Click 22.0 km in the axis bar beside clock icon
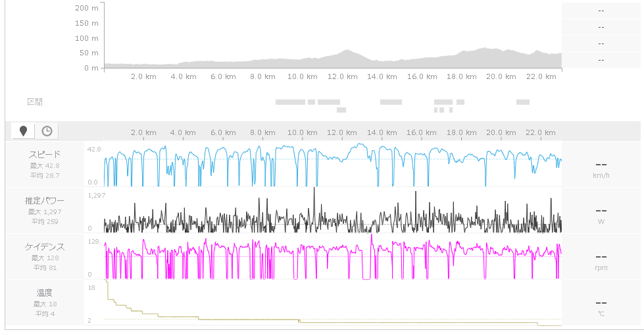Screen dimensions: 644x332 (541, 132)
